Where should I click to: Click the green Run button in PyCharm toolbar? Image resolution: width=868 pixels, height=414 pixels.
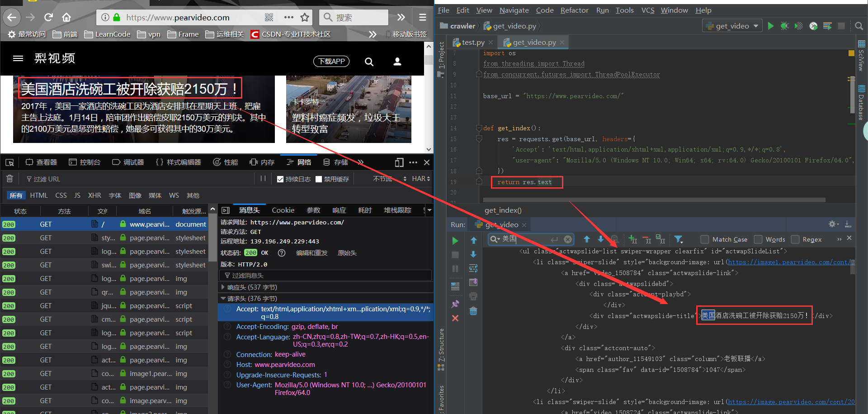(771, 26)
